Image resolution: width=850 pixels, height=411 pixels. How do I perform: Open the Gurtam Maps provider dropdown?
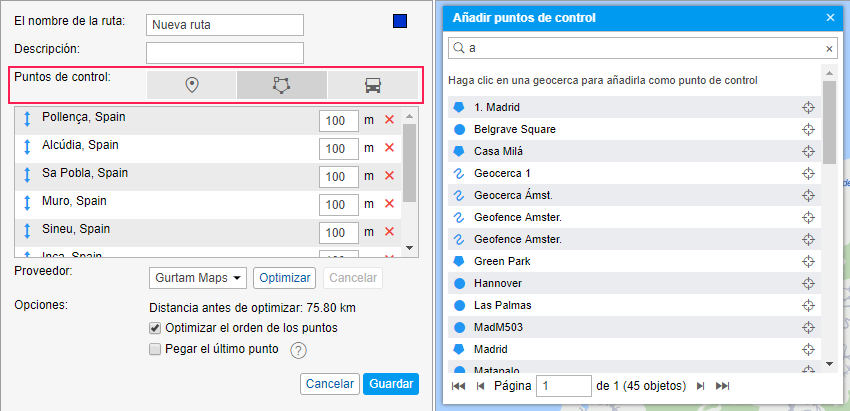coord(198,278)
